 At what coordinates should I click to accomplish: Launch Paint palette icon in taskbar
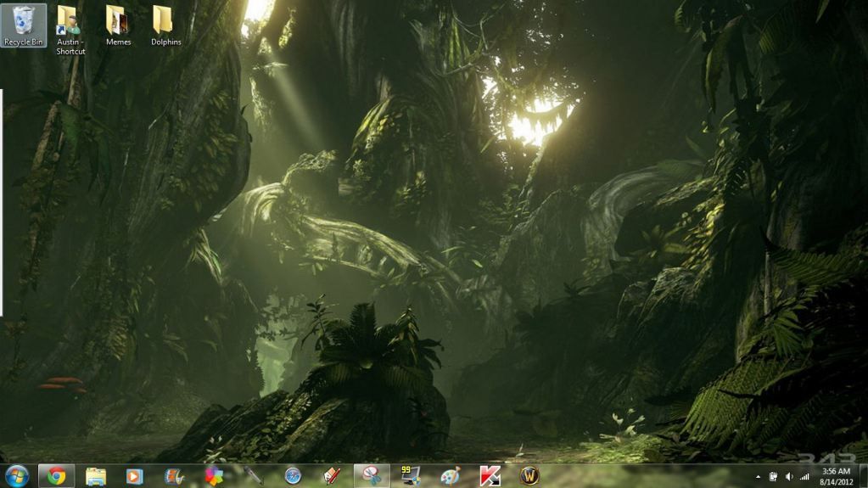(450, 476)
